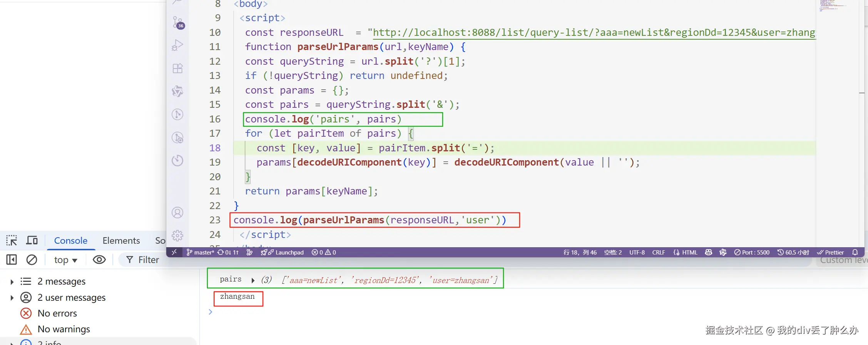Expand the 2 user messages group

pyautogui.click(x=12, y=298)
